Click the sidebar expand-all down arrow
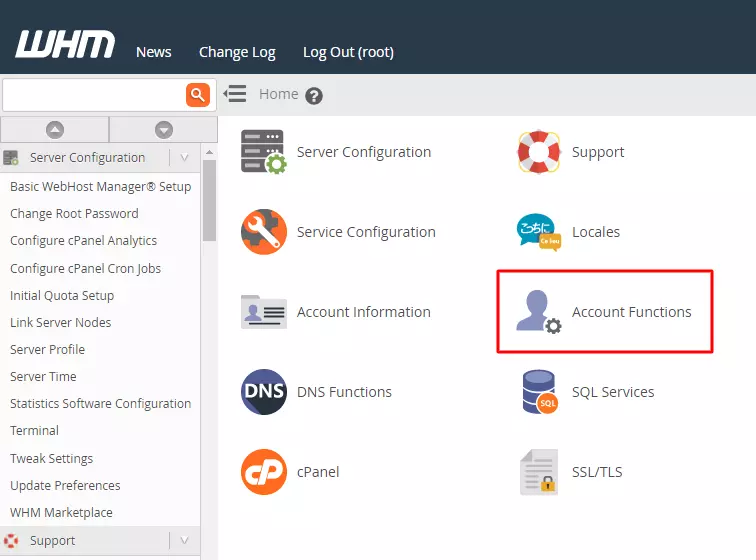 (x=164, y=130)
